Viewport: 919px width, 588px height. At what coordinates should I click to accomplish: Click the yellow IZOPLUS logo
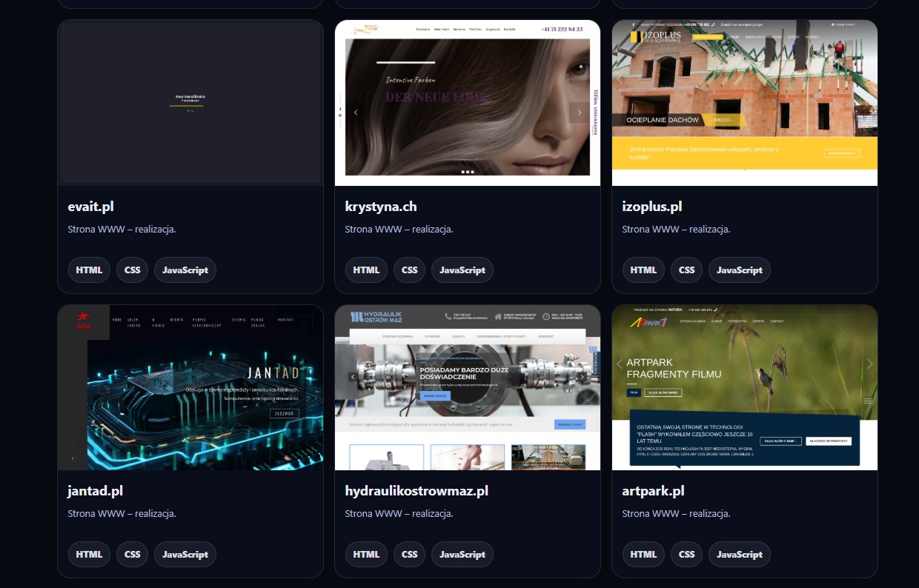pos(636,36)
